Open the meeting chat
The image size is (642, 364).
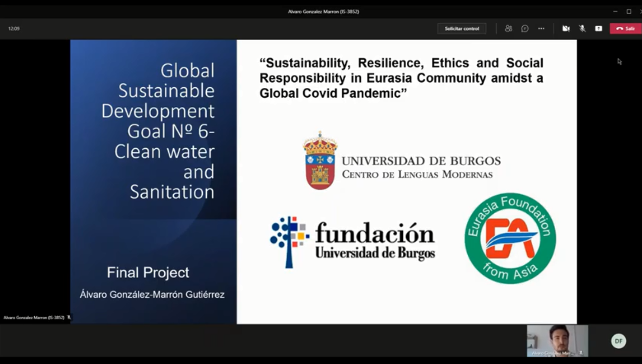tap(525, 29)
